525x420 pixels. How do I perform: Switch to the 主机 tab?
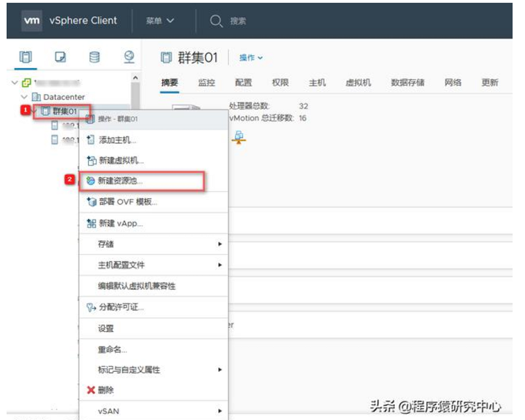(317, 83)
